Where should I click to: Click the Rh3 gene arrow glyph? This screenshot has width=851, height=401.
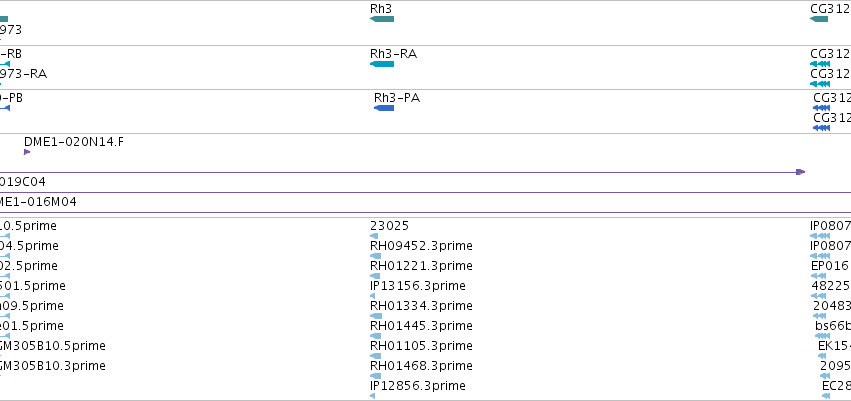click(x=382, y=19)
